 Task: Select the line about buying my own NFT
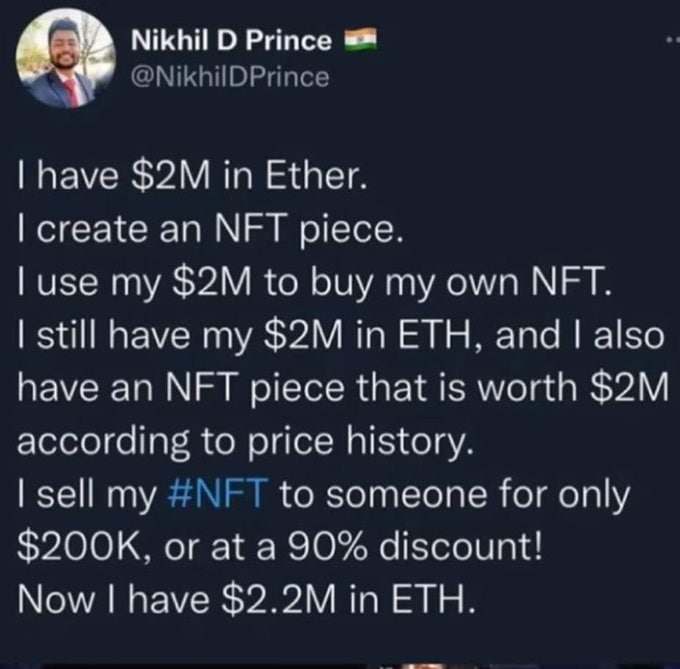(x=314, y=282)
